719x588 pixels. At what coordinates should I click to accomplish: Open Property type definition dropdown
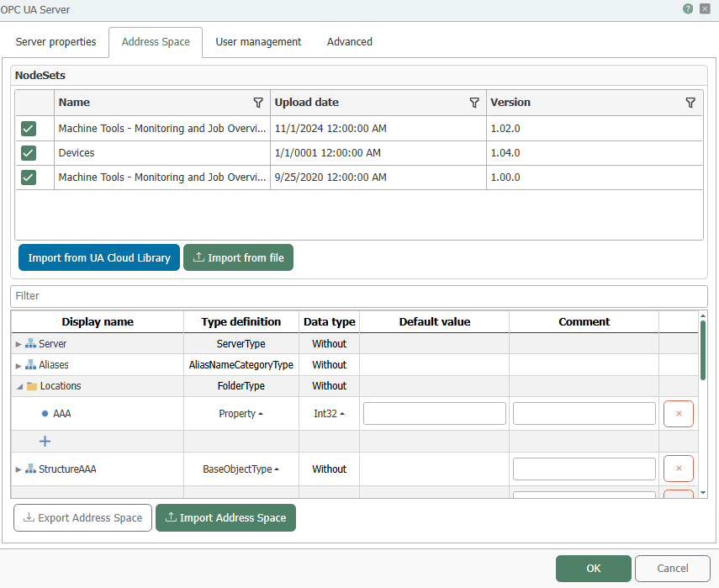tap(241, 414)
